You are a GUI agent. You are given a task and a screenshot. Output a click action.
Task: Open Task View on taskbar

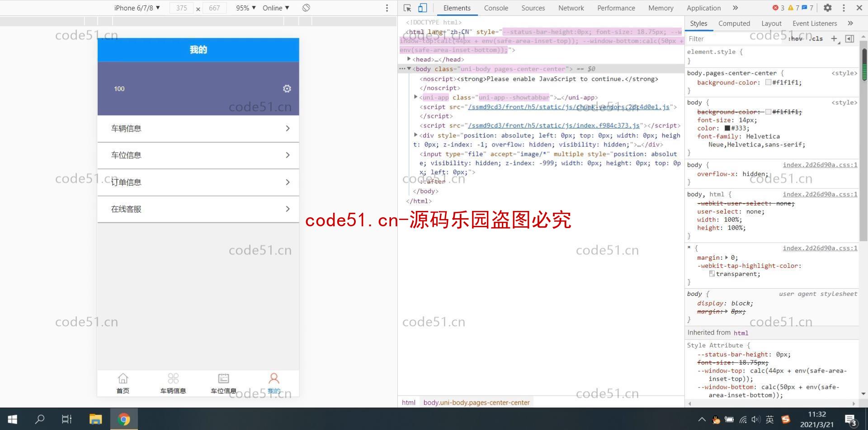point(67,419)
